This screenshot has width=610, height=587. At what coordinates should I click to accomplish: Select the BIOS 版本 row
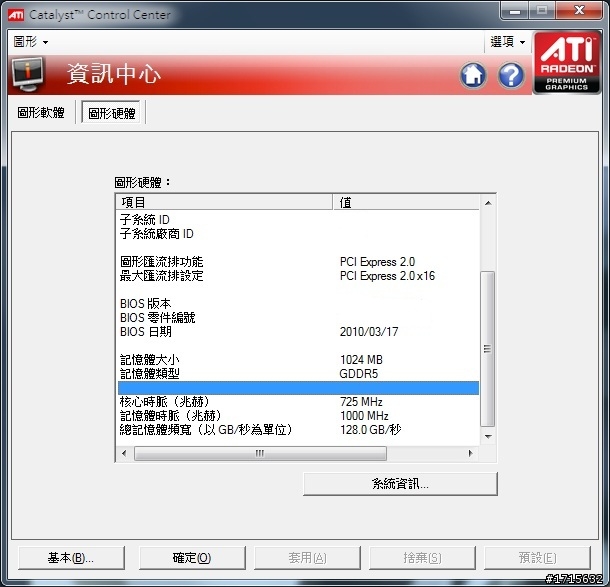point(298,304)
